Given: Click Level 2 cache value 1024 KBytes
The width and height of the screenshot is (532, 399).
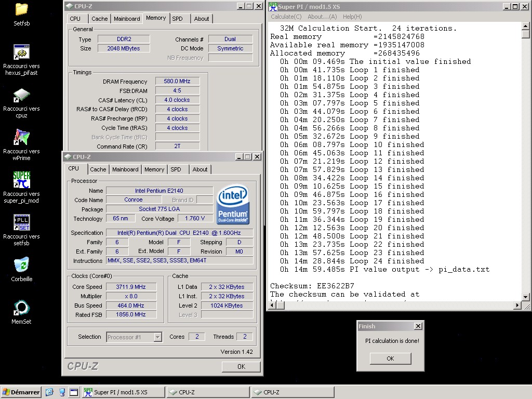Looking at the screenshot, I should point(227,305).
